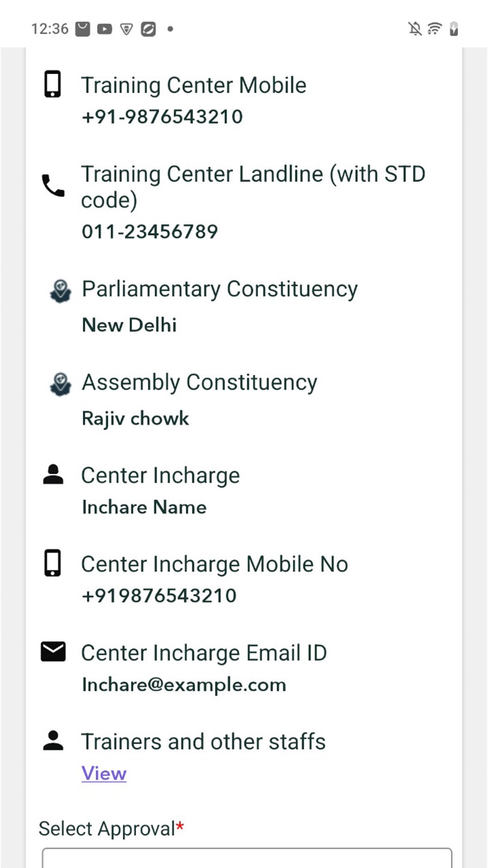The width and height of the screenshot is (488, 868).
Task: Tap the Assembly Constituency map icon
Action: (60, 384)
